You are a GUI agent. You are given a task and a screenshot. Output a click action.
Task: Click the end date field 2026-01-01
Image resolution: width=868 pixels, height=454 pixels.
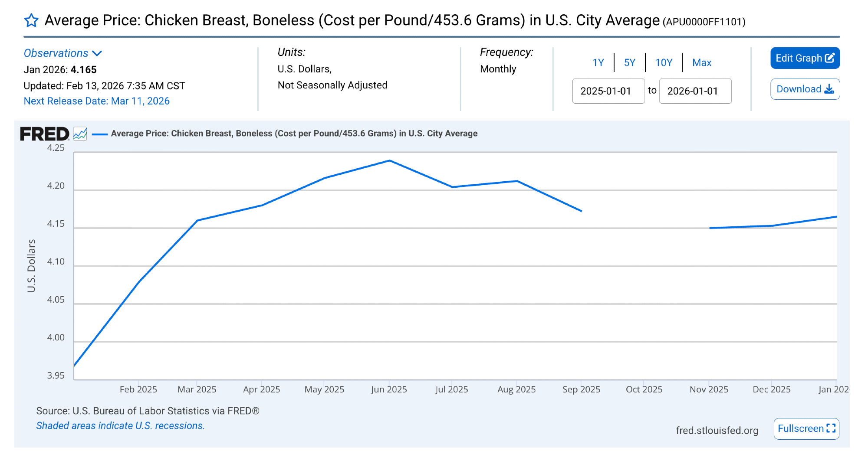coord(695,91)
